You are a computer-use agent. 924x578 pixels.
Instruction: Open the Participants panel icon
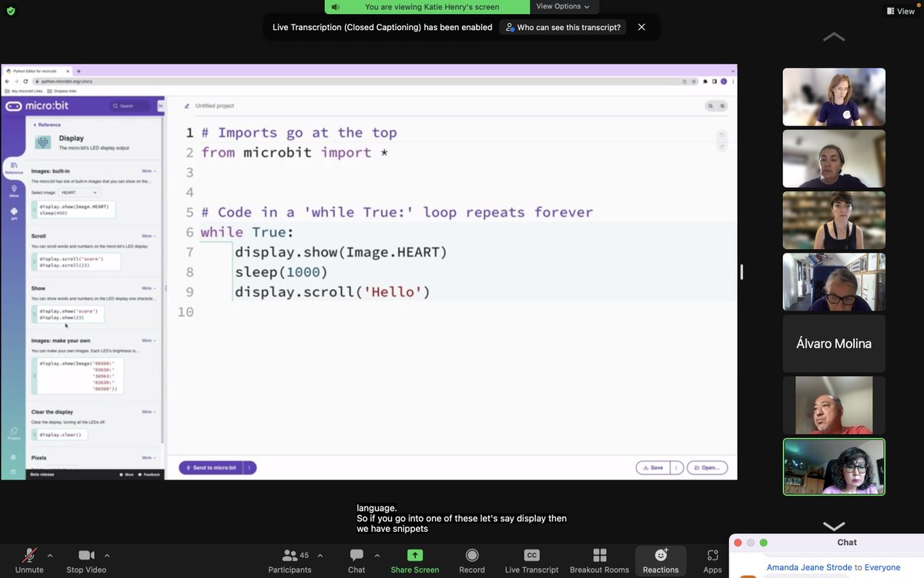(290, 556)
